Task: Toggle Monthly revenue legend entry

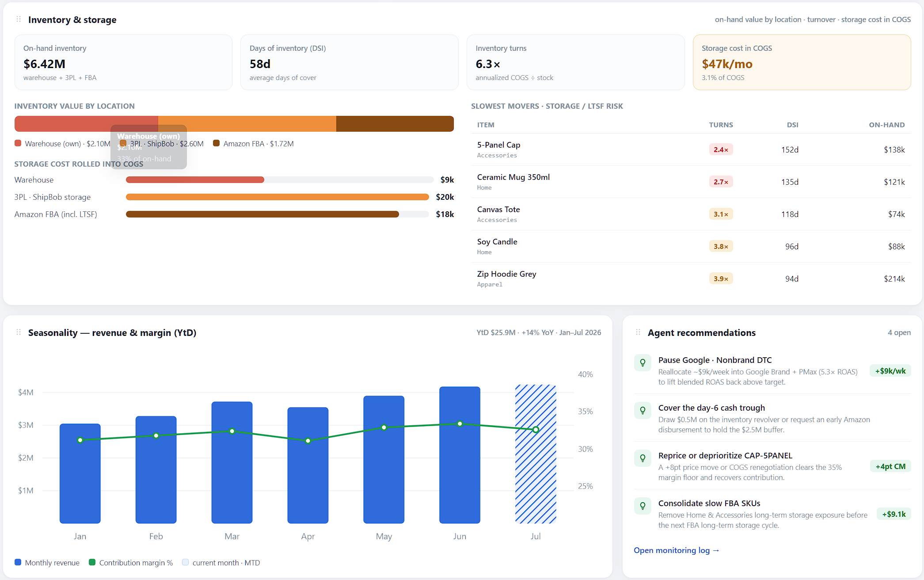Action: 47,563
